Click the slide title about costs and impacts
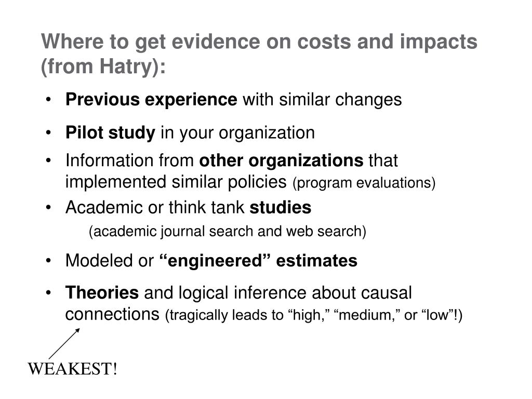The width and height of the screenshot is (532, 399). [x=259, y=54]
